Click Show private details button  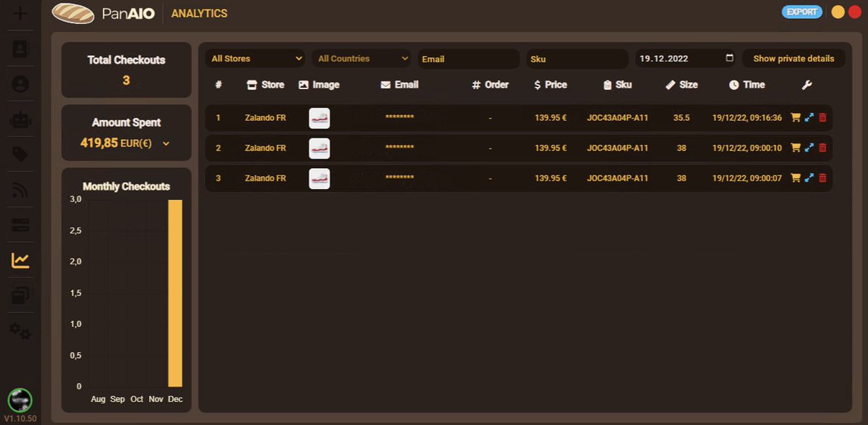pyautogui.click(x=793, y=59)
